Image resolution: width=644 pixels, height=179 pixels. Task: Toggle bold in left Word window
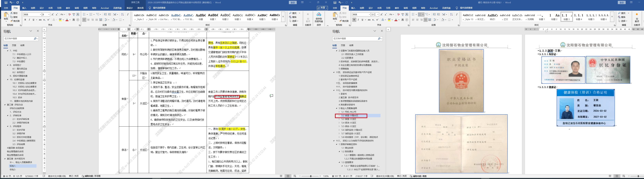pyautogui.click(x=25, y=20)
